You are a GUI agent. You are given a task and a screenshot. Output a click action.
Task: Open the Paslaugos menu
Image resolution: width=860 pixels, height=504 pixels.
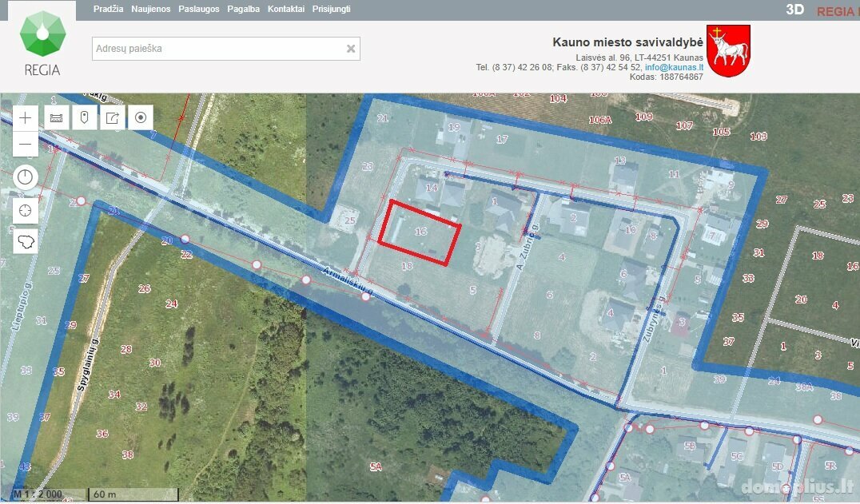[x=198, y=10]
